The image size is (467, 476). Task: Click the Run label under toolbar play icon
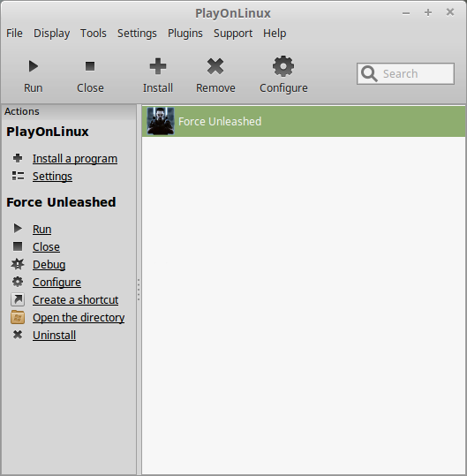33,88
